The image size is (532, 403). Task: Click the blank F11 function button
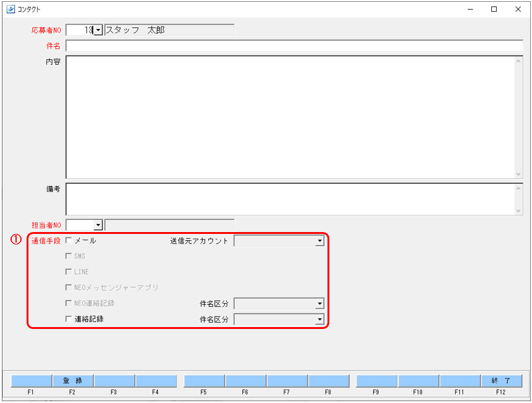tap(460, 381)
